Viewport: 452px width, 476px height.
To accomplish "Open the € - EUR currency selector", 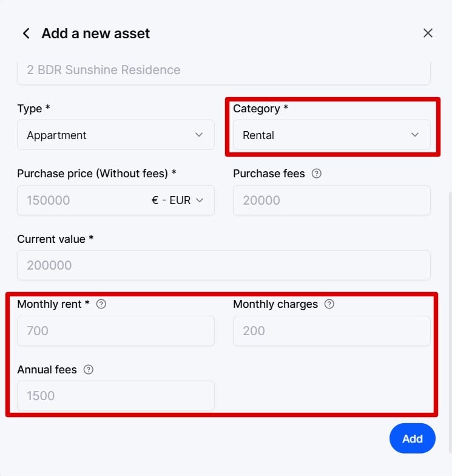I will (x=177, y=200).
